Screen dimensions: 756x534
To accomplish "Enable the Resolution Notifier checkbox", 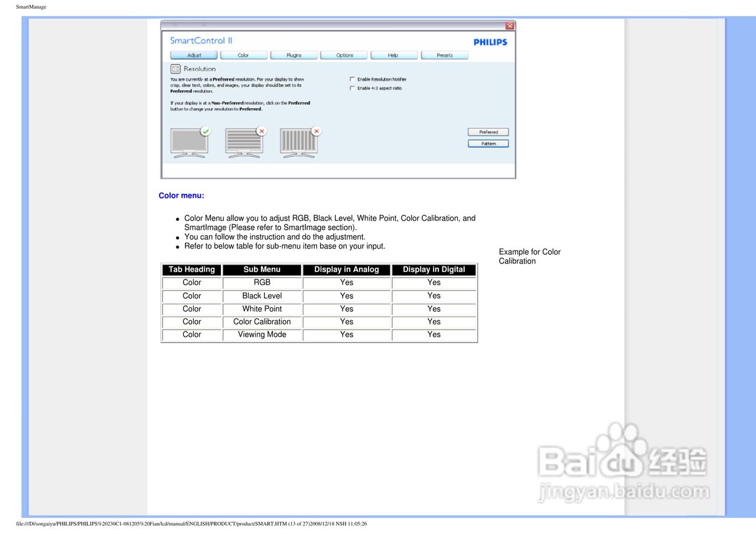I will pos(353,79).
